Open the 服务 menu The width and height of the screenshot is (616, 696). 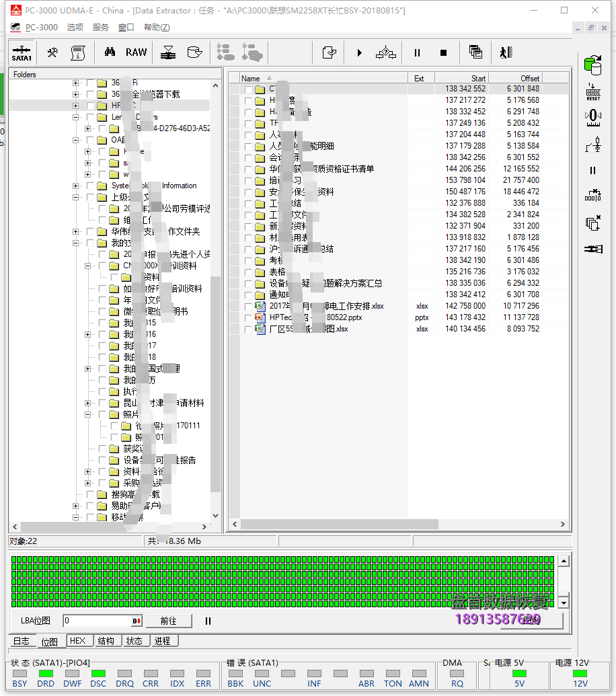pos(100,28)
